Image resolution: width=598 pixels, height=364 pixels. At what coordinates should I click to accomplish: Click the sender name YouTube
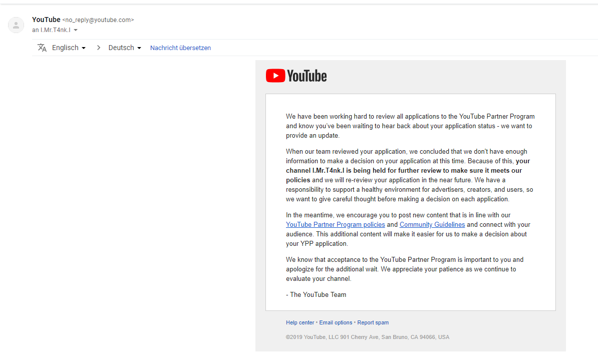point(46,20)
